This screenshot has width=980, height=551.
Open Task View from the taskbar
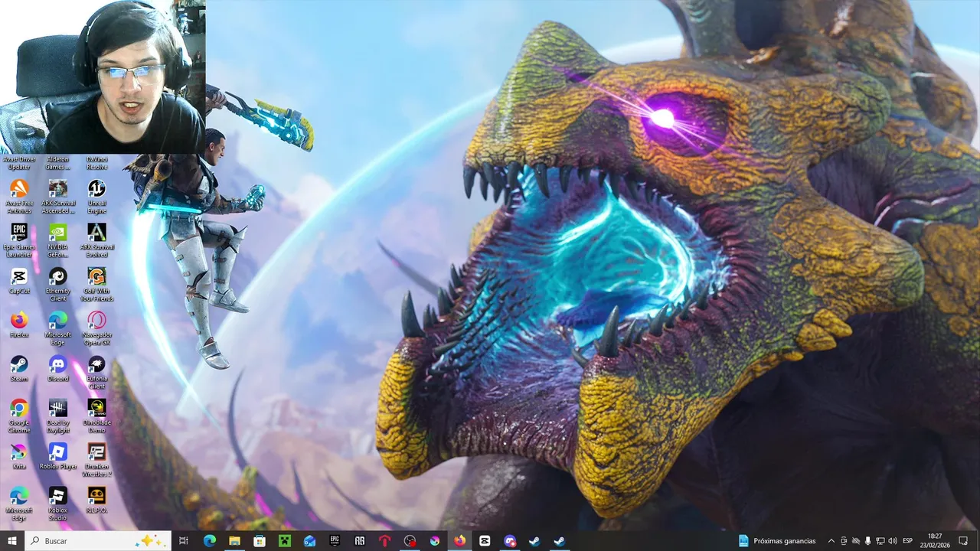[x=184, y=540]
